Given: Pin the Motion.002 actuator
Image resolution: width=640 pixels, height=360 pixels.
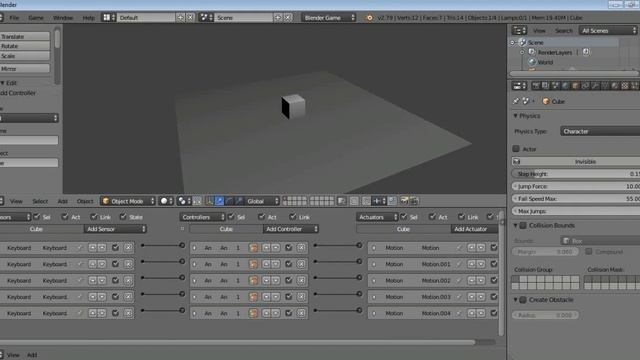Looking at the screenshot, I should coord(459,280).
